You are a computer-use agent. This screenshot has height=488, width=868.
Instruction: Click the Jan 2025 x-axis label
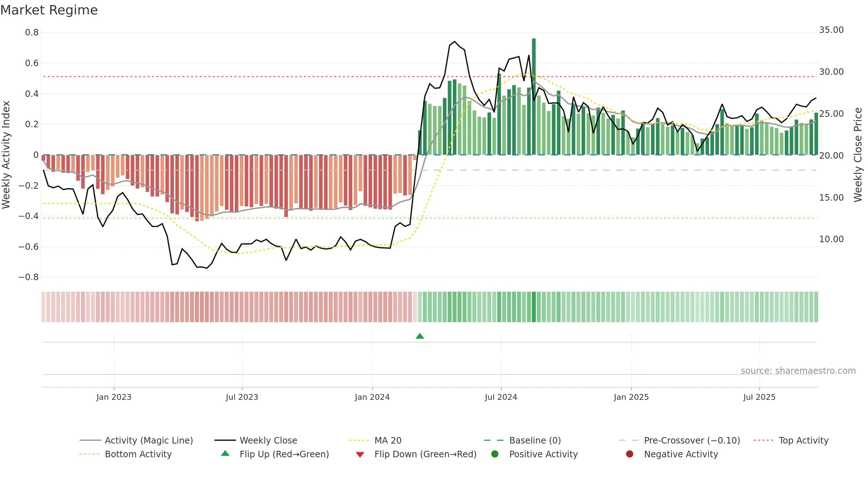coord(631,397)
